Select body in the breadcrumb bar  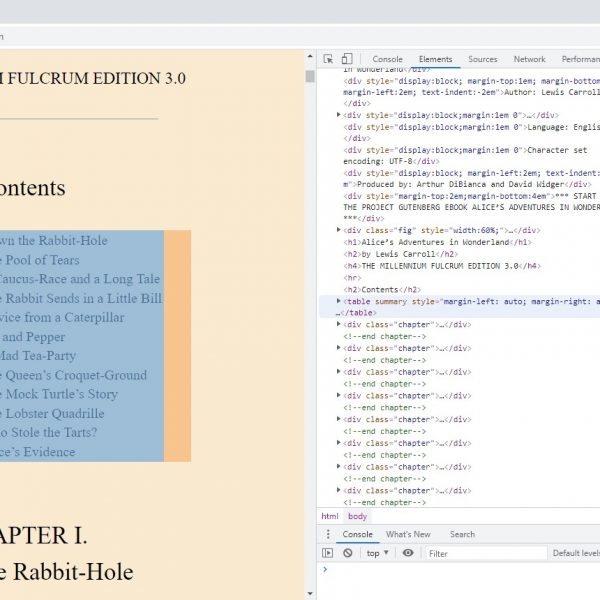coord(357,516)
